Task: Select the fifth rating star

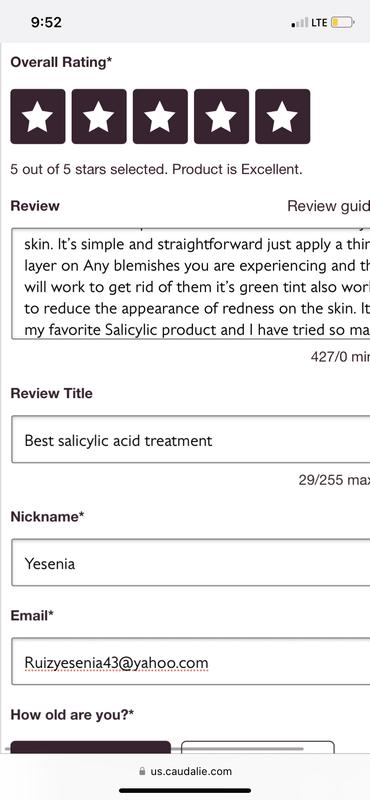Action: point(283,116)
